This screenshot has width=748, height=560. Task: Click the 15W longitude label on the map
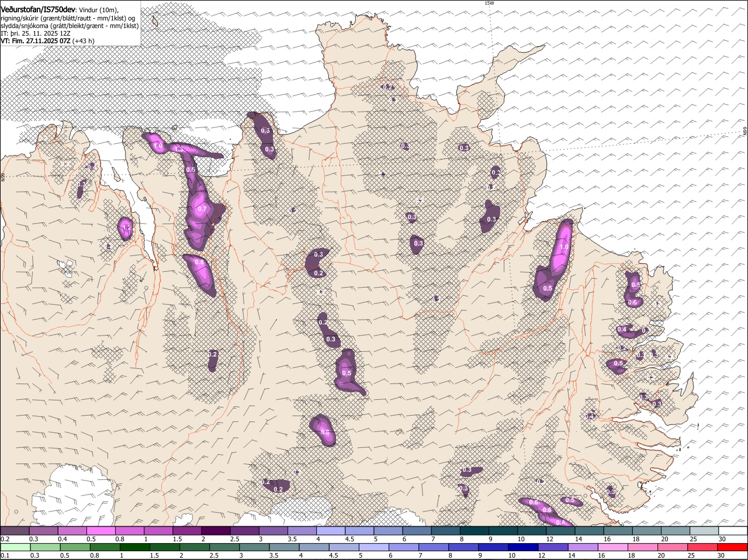(489, 3)
